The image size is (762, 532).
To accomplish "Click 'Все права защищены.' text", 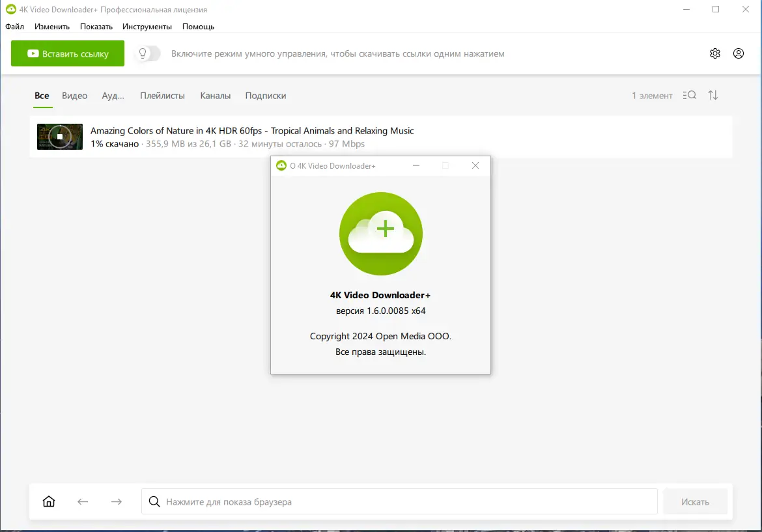I will [380, 352].
